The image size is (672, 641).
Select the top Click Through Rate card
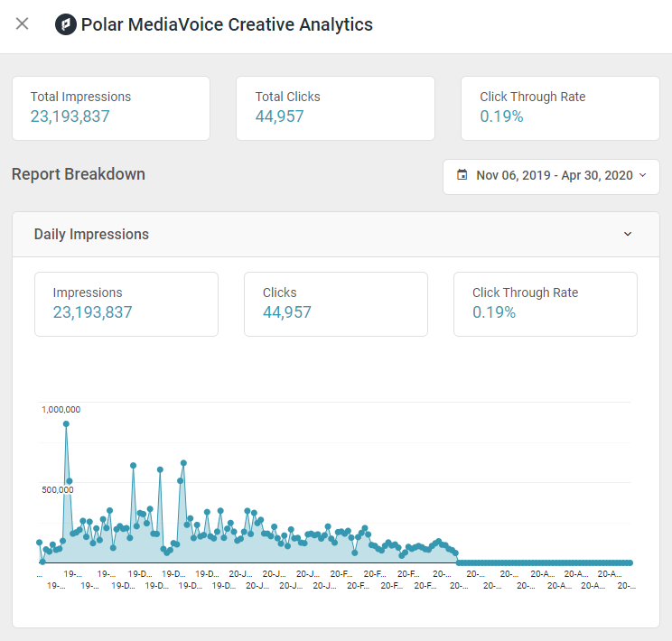560,108
